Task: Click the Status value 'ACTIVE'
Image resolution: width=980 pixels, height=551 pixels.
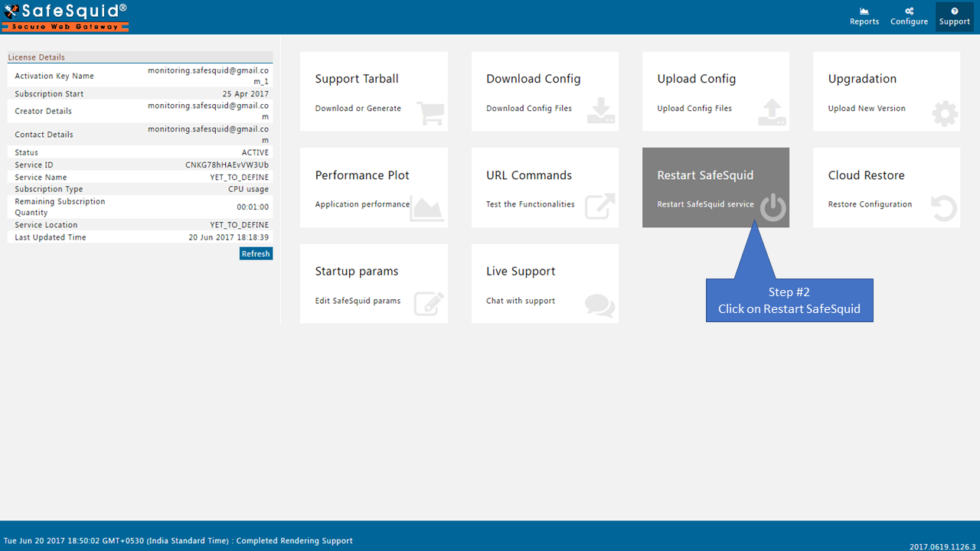Action: [255, 152]
